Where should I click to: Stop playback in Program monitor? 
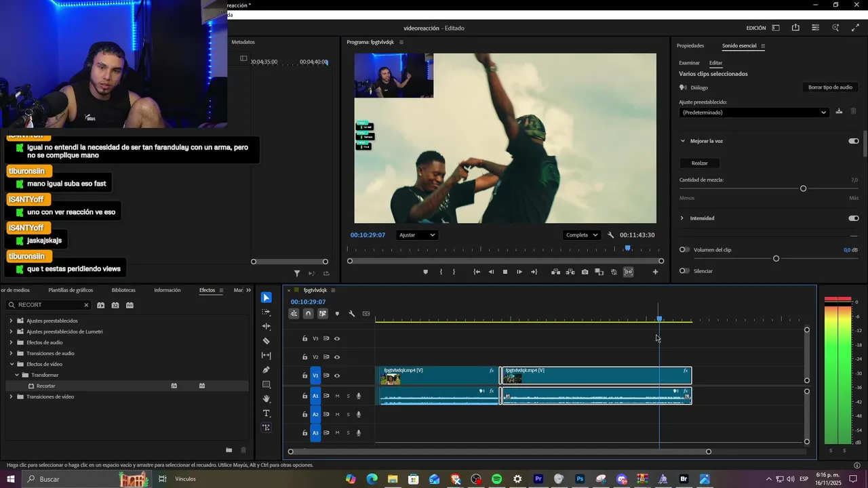[x=505, y=272]
